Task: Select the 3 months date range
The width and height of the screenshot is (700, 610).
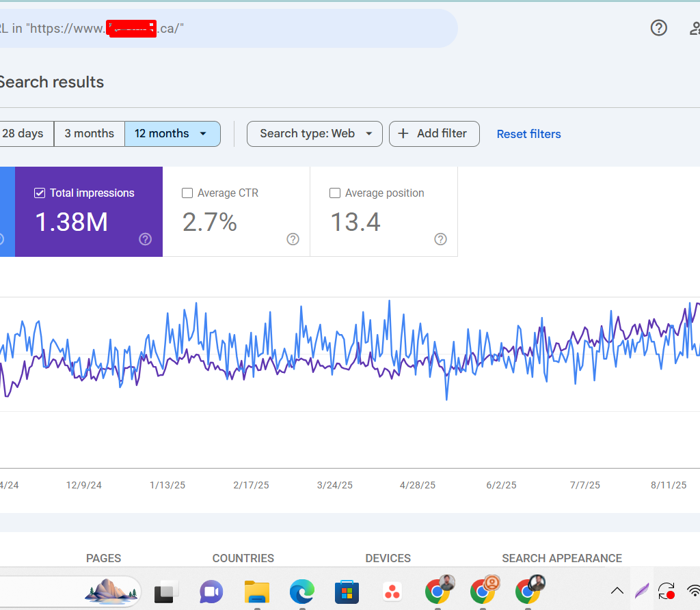Action: point(89,134)
